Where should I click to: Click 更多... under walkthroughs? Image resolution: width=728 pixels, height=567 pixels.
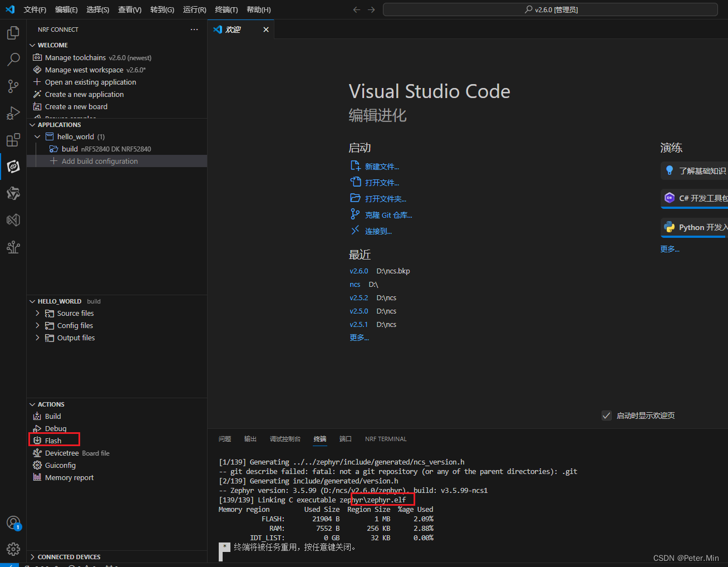tap(670, 249)
